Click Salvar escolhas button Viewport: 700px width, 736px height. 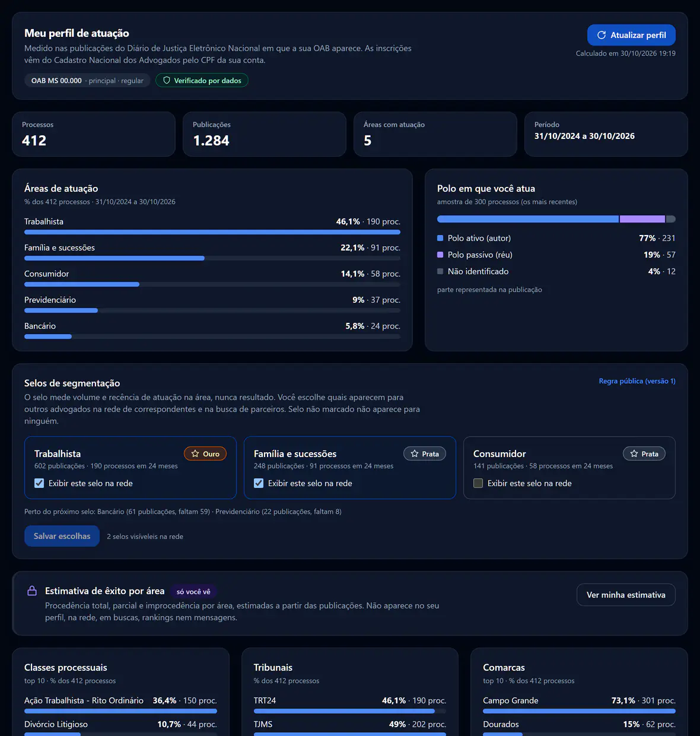62,536
